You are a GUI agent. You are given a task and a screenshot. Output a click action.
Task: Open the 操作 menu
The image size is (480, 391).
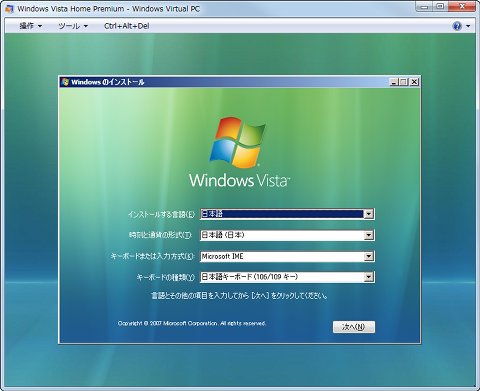pos(31,26)
